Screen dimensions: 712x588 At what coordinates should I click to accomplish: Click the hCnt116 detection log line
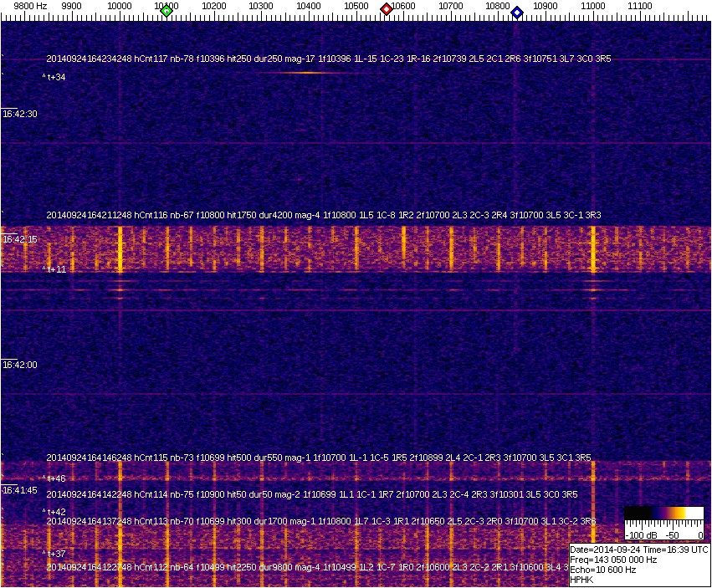323,215
